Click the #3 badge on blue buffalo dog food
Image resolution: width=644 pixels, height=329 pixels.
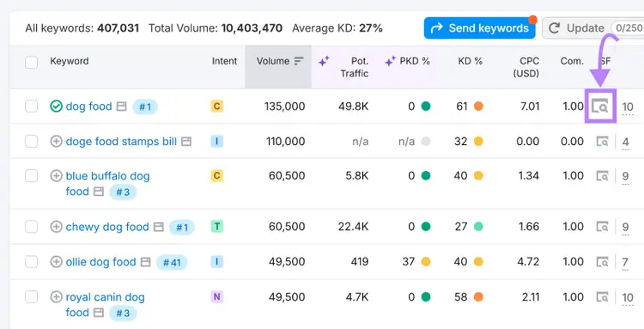tap(123, 192)
